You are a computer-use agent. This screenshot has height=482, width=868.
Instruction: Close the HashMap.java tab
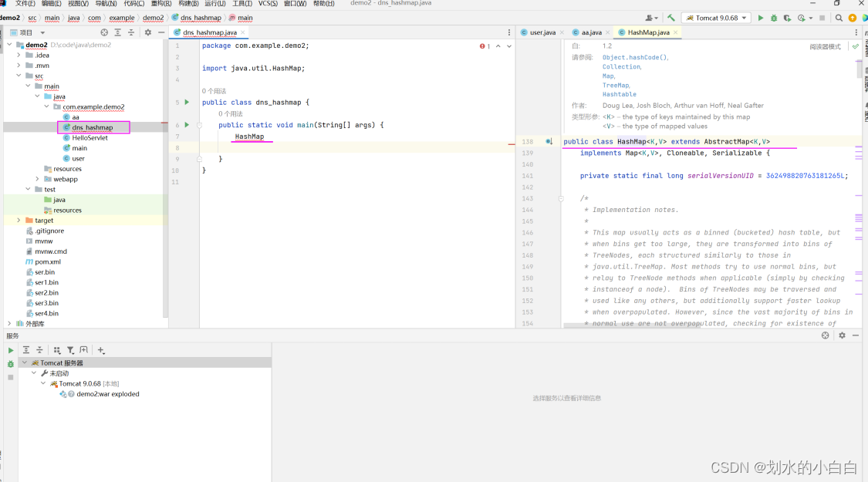(675, 32)
